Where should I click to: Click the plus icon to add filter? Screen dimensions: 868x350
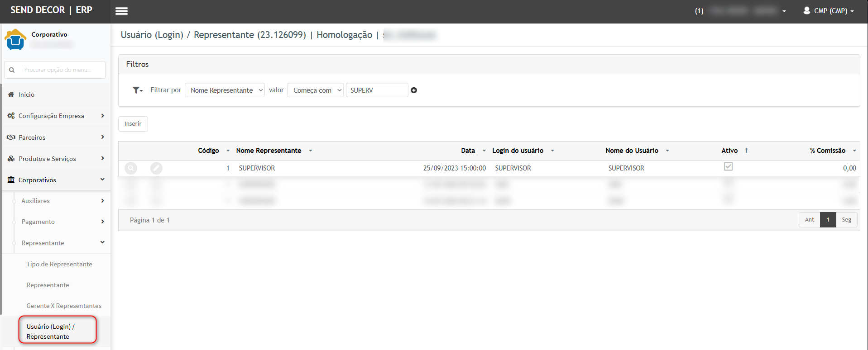(414, 90)
